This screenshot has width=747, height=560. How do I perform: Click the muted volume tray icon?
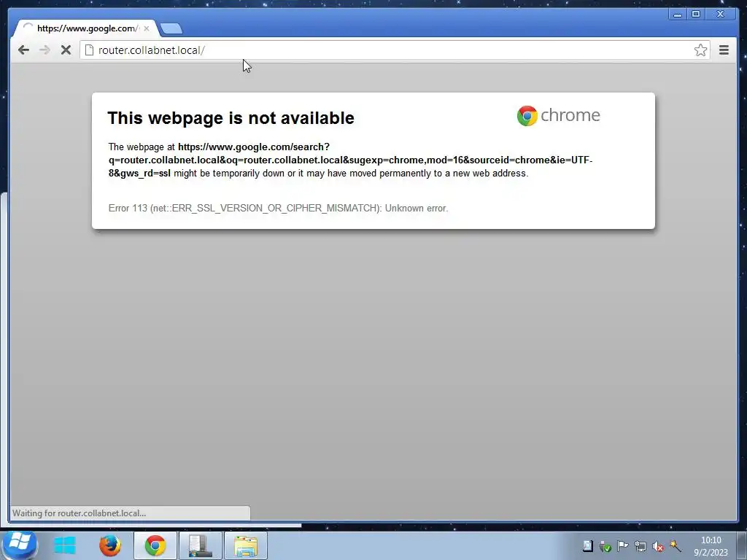[x=658, y=546]
